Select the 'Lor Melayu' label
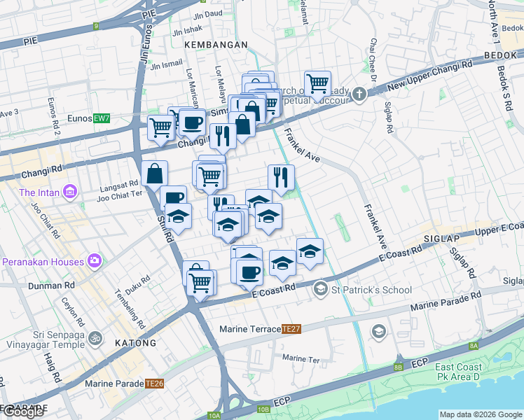Viewport: 524px width, 420px height. point(220,84)
